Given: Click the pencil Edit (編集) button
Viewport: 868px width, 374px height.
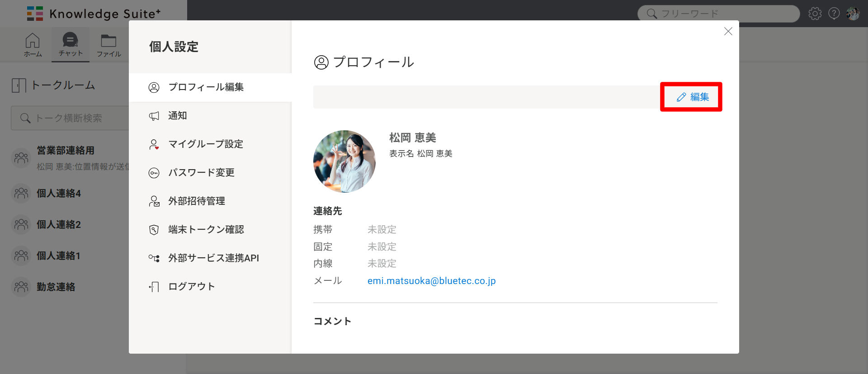Looking at the screenshot, I should 692,97.
